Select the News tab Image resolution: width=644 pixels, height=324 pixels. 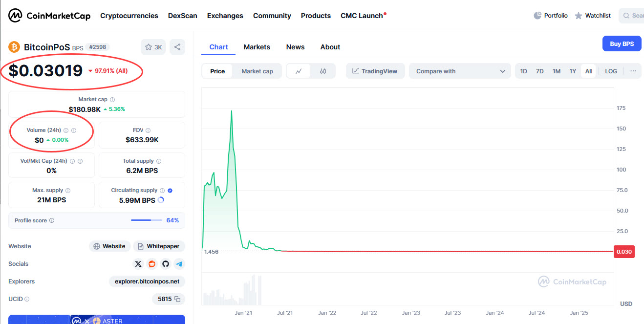click(295, 47)
